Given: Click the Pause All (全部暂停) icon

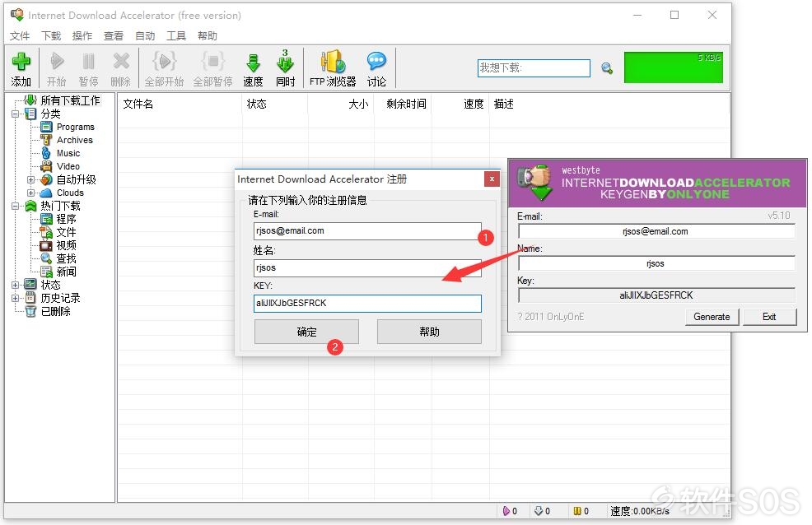Looking at the screenshot, I should pos(212,69).
